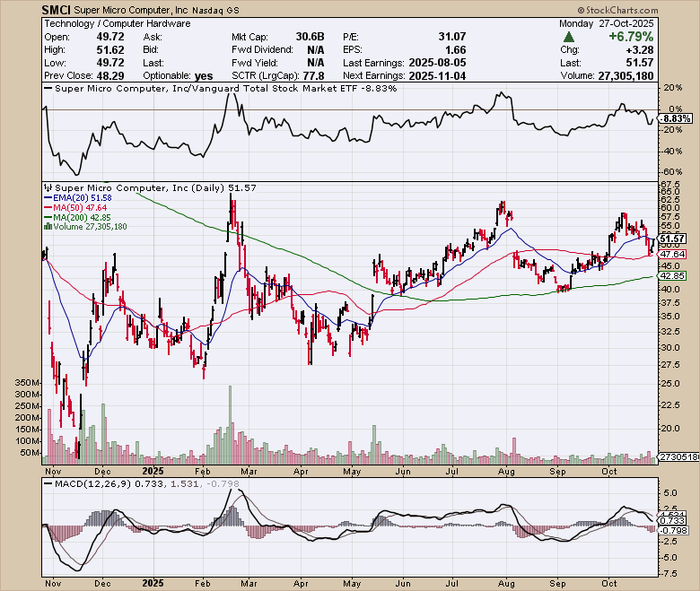The width and height of the screenshot is (700, 591).
Task: Click the StockCharts.com watermark text
Action: pos(617,10)
